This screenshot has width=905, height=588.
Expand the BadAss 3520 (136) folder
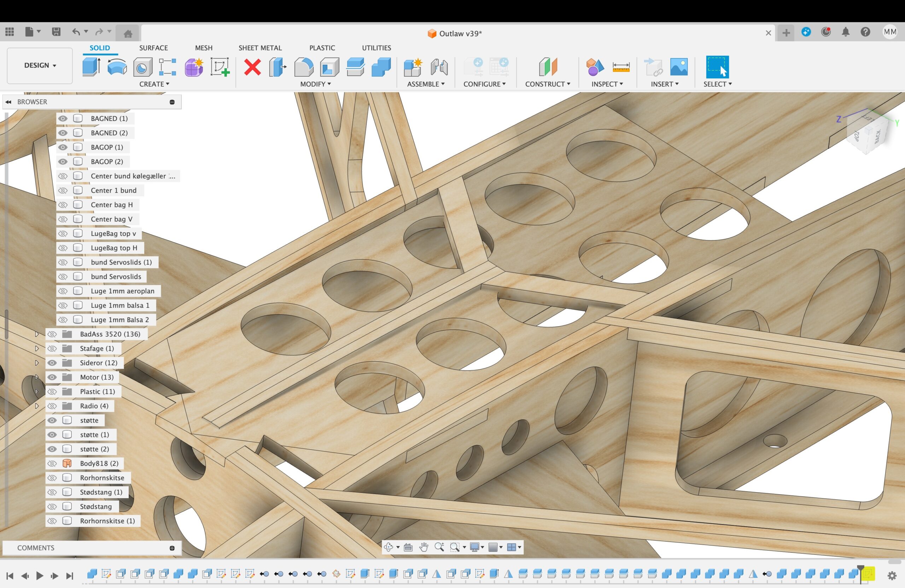pyautogui.click(x=37, y=334)
